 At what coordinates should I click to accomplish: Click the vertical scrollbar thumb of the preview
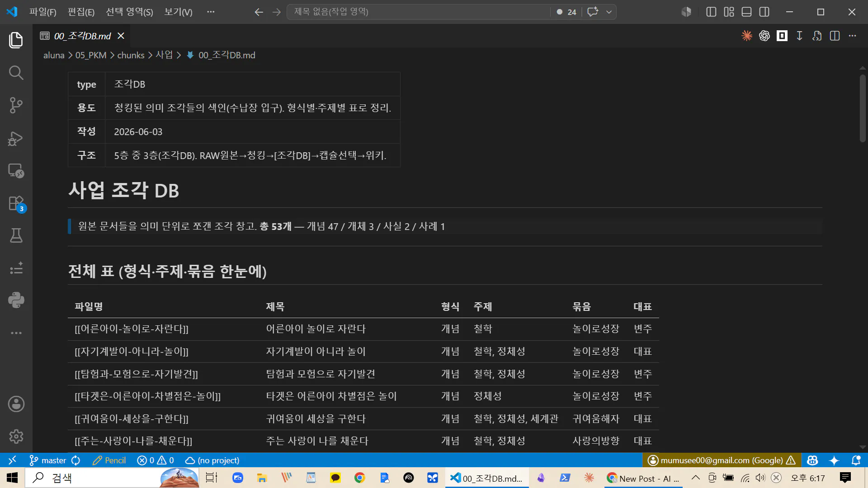(x=863, y=108)
